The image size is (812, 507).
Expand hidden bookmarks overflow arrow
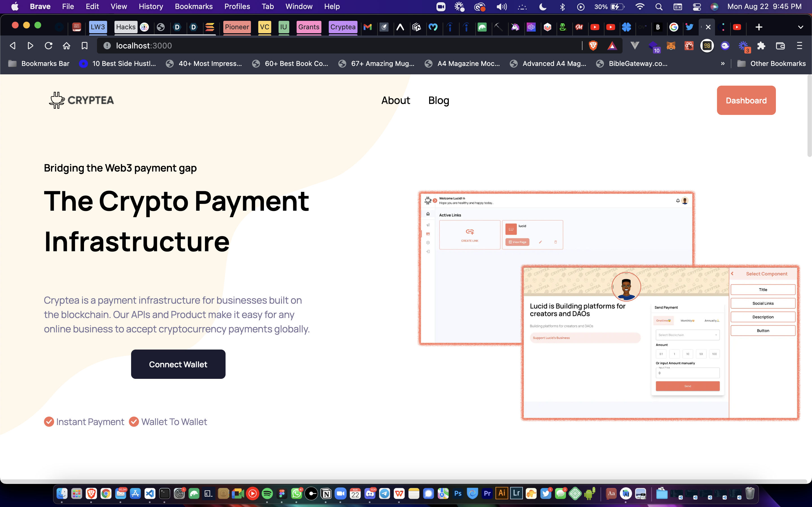coord(722,63)
